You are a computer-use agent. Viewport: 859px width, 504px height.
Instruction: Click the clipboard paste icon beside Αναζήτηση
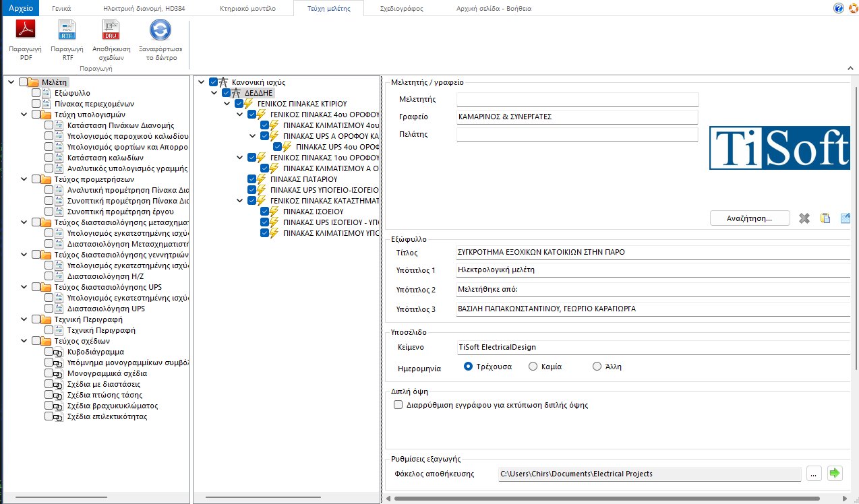tap(825, 218)
